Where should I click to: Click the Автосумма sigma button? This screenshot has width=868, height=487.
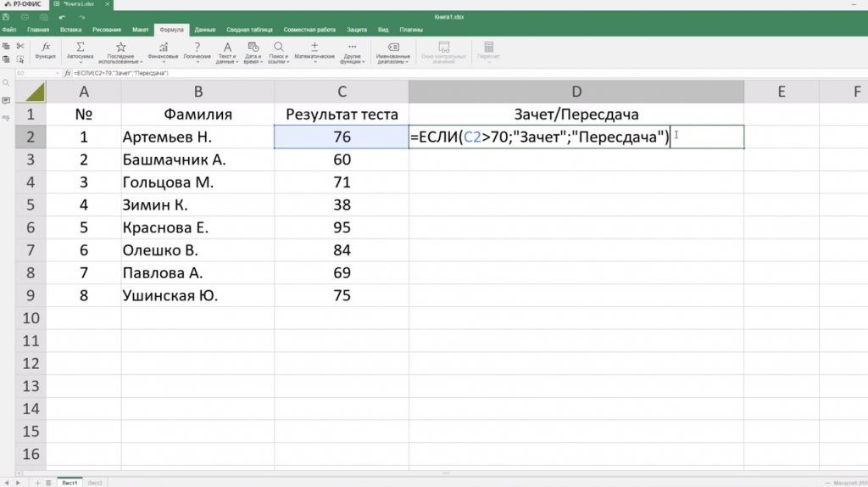coord(81,52)
